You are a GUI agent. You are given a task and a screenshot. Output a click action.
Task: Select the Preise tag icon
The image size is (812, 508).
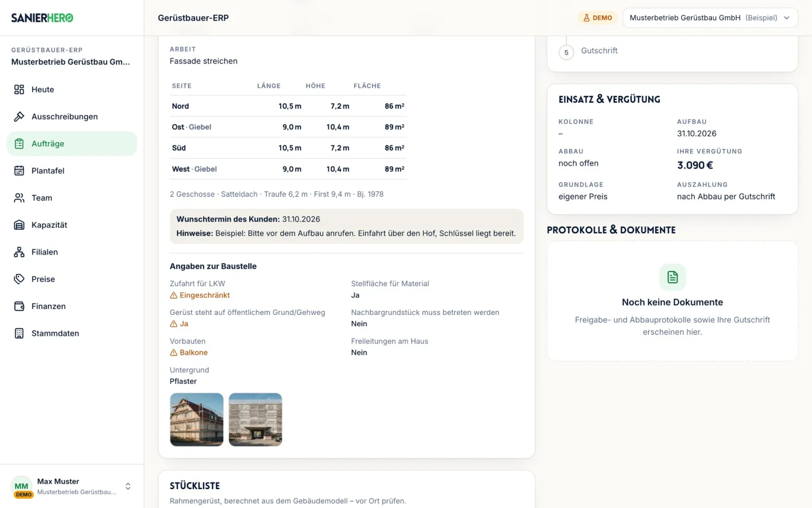pyautogui.click(x=19, y=279)
